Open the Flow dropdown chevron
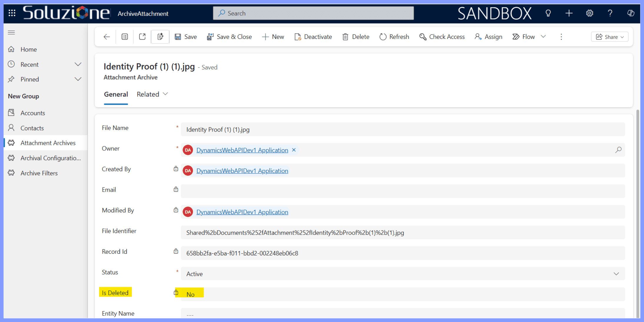The height and width of the screenshot is (322, 644). [x=543, y=36]
